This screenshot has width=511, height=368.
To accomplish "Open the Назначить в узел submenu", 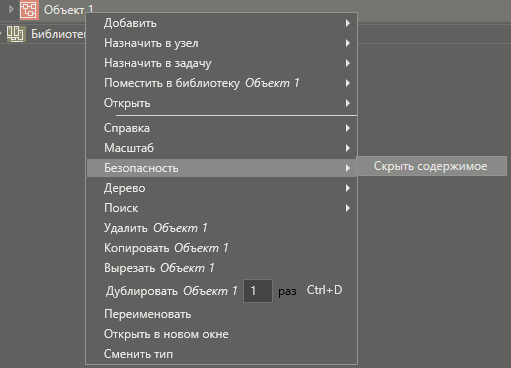I will (222, 43).
